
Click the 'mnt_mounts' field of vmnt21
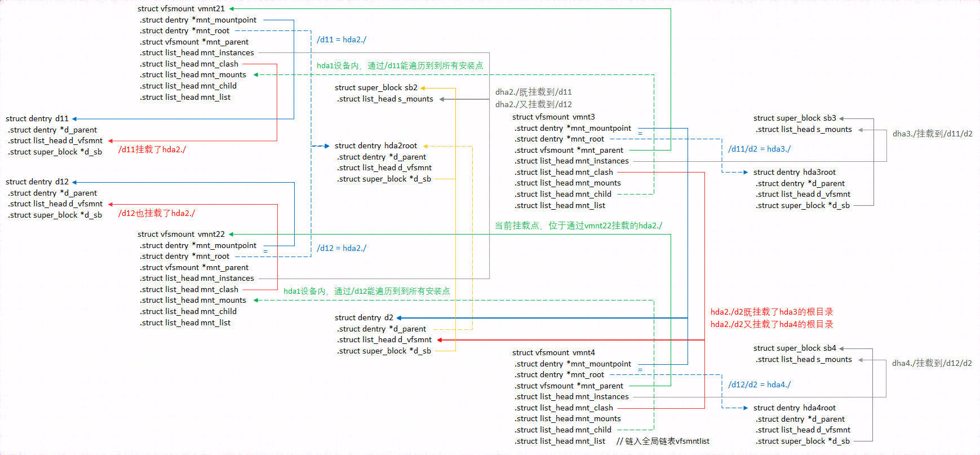point(193,74)
